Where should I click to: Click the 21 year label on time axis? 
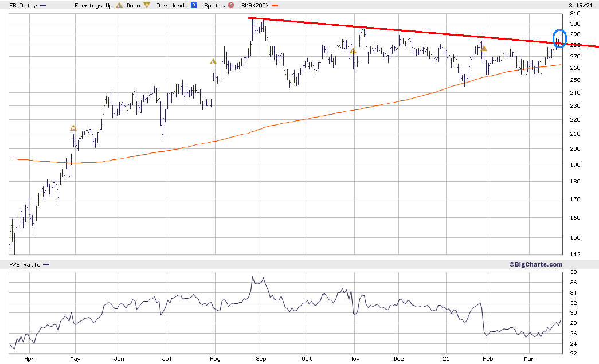pos(446,359)
